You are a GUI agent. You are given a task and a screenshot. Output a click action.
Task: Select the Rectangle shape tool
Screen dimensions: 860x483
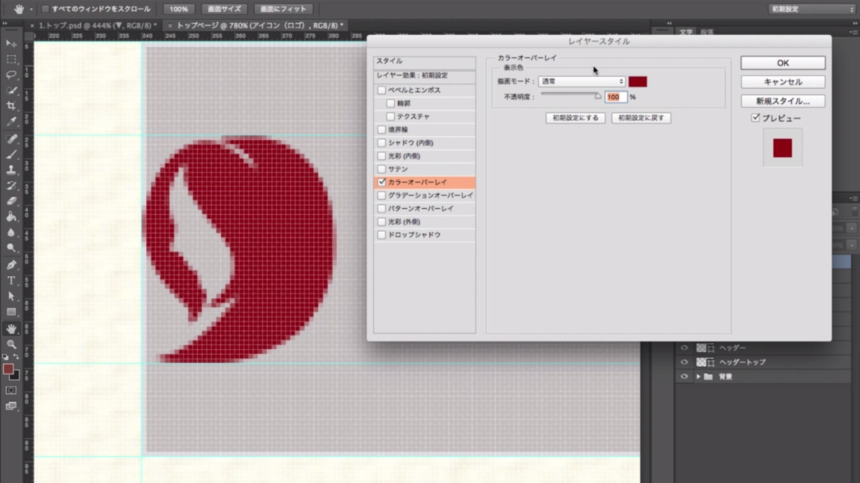click(11, 312)
